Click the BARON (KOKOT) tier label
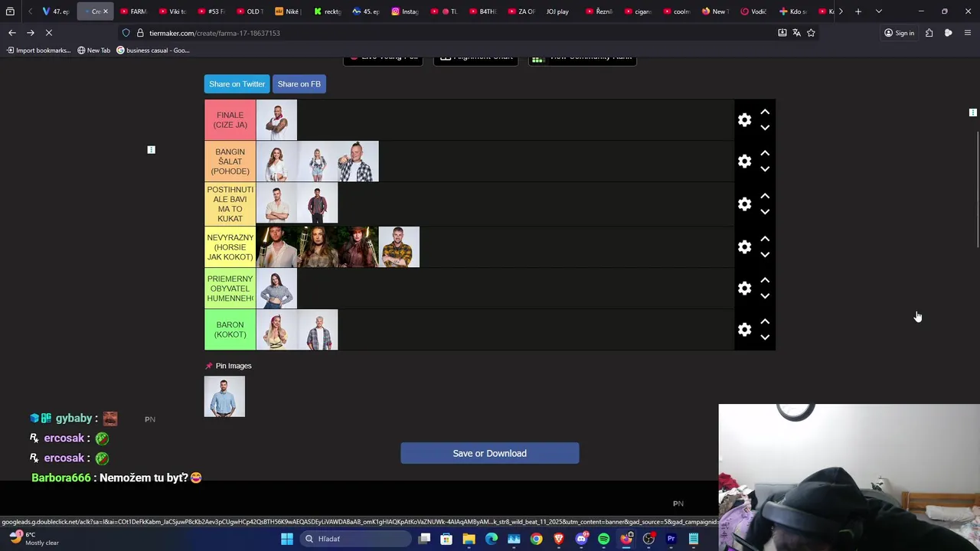 [x=230, y=330]
